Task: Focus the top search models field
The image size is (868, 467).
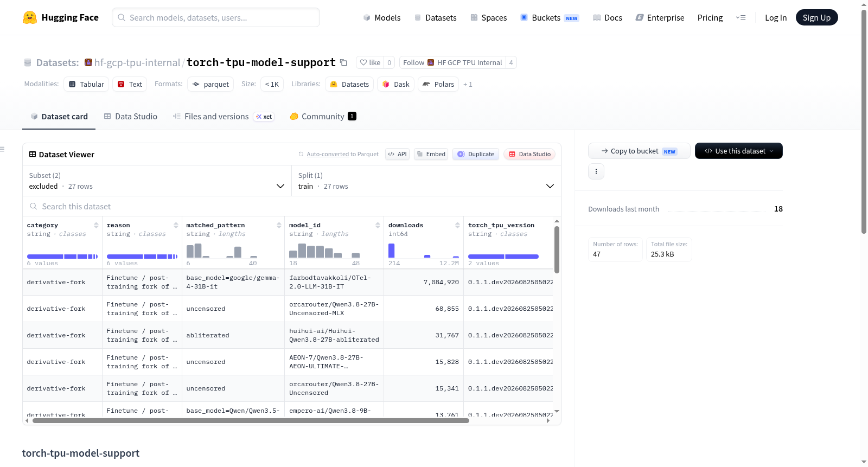Action: tap(216, 17)
